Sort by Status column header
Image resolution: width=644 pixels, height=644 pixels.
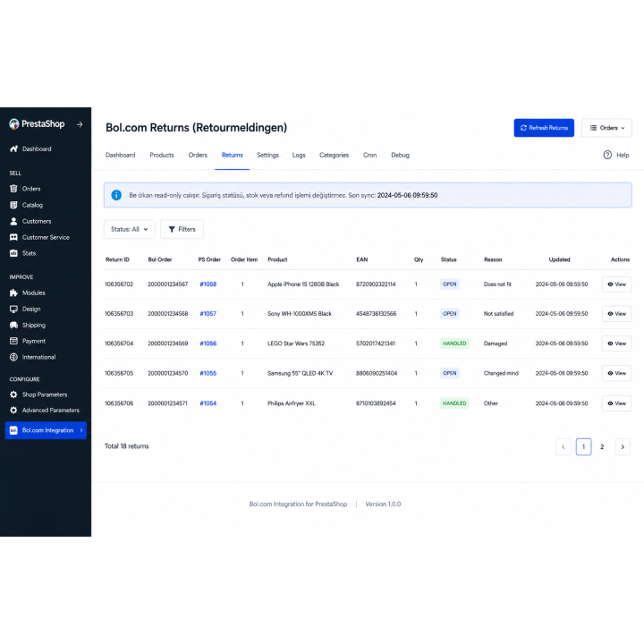(448, 259)
